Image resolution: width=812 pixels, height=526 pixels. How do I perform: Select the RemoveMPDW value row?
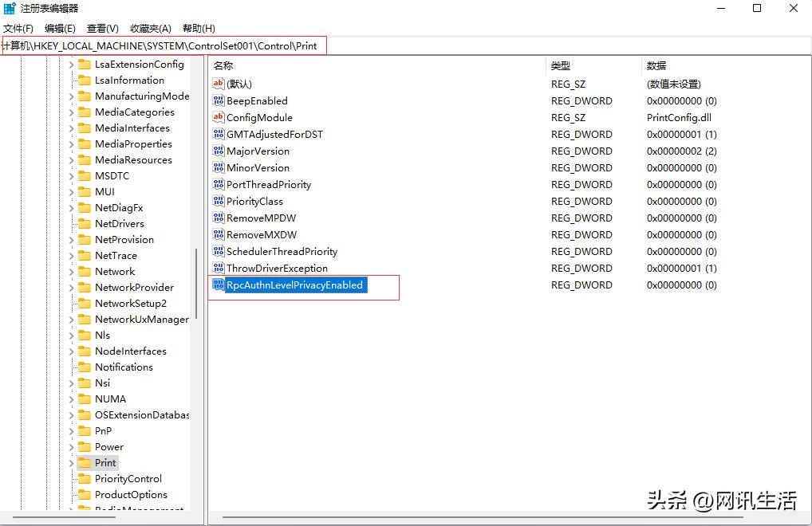point(255,218)
